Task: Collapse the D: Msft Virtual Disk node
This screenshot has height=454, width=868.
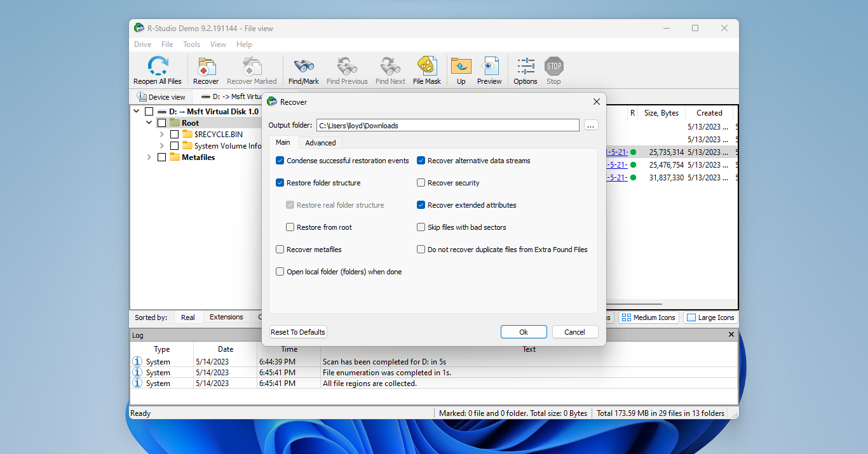Action: 137,111
